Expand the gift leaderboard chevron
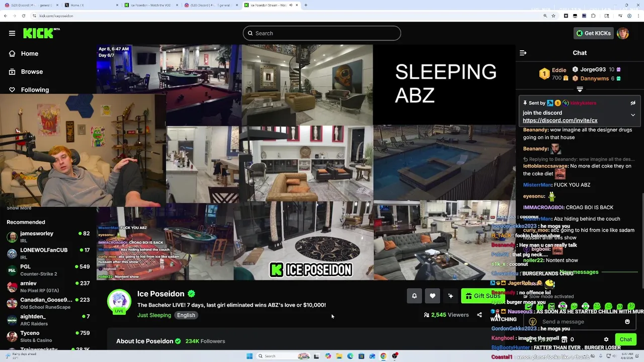The image size is (644, 362). coord(580,89)
